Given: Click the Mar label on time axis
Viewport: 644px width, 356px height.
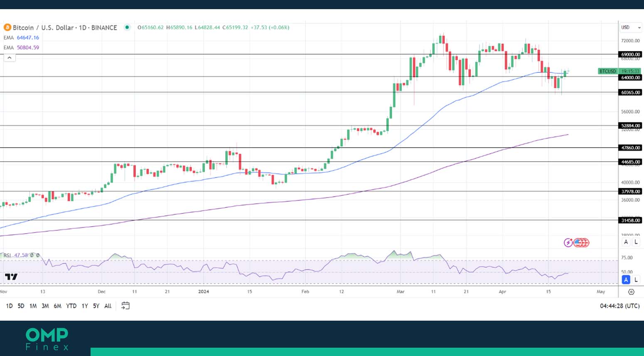Looking at the screenshot, I should [x=401, y=292].
